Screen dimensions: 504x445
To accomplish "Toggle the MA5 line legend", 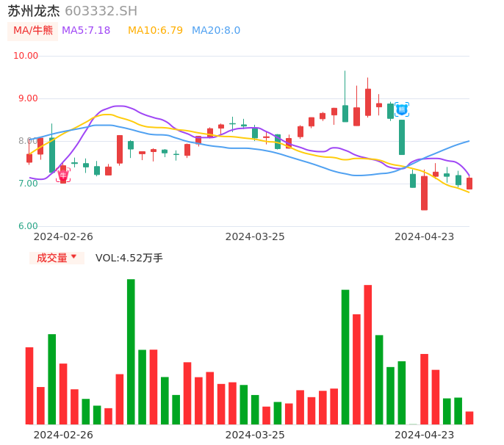I will (x=86, y=31).
